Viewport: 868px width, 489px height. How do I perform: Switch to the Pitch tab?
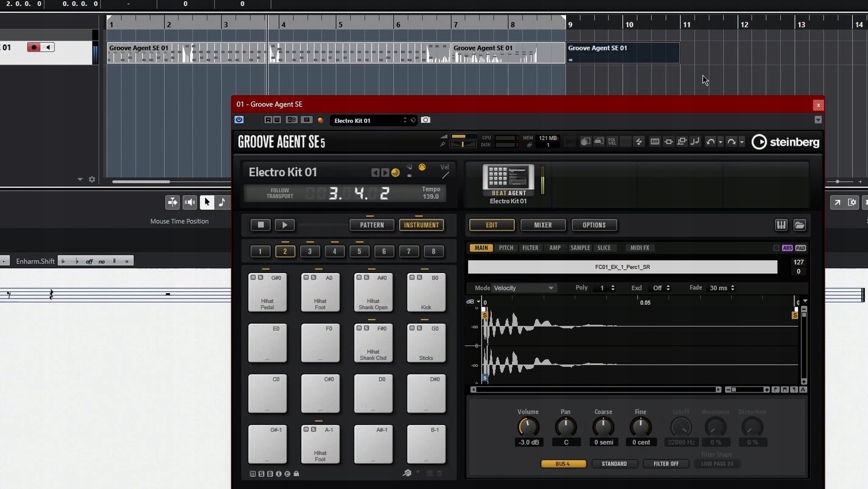pos(506,248)
